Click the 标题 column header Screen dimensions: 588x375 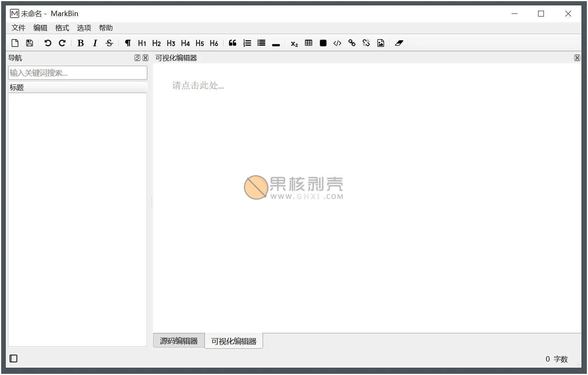(78, 88)
